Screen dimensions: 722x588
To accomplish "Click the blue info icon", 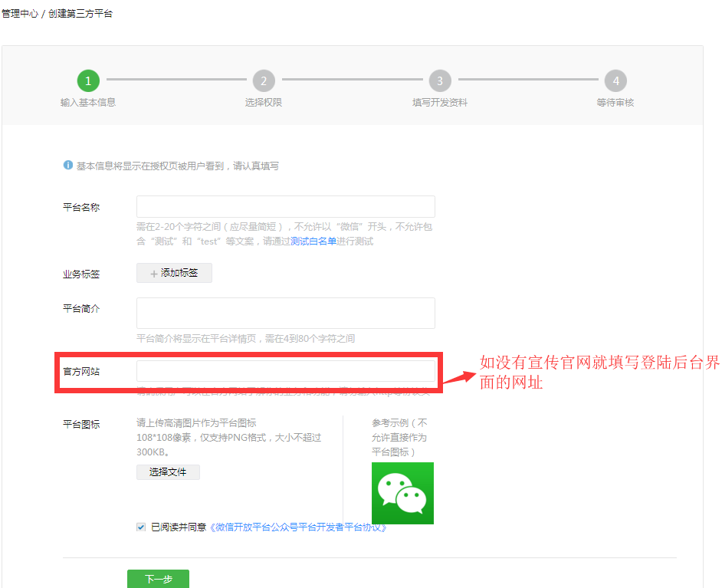I will [68, 165].
